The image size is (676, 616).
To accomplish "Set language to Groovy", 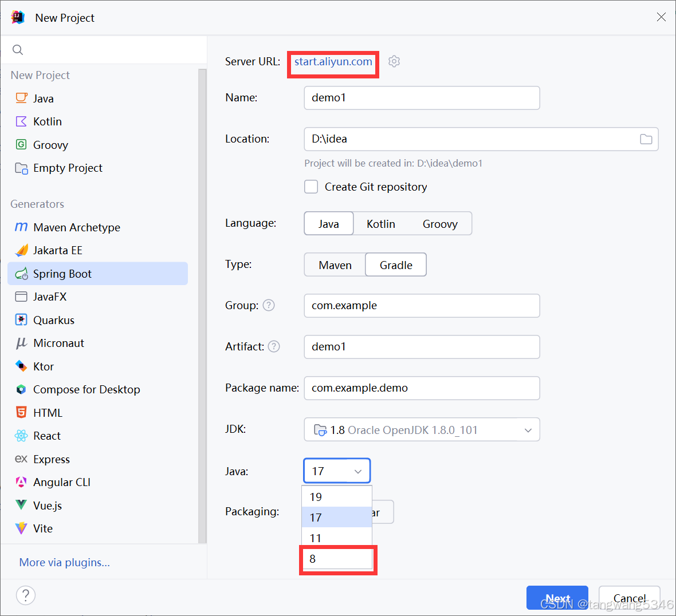I will [x=440, y=224].
